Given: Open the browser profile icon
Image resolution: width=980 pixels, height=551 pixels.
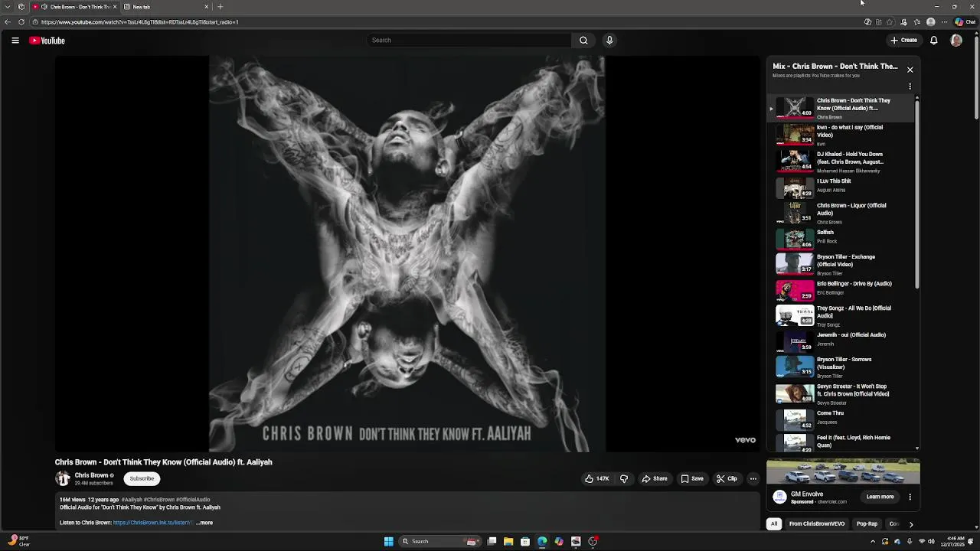Looking at the screenshot, I should coord(931,22).
